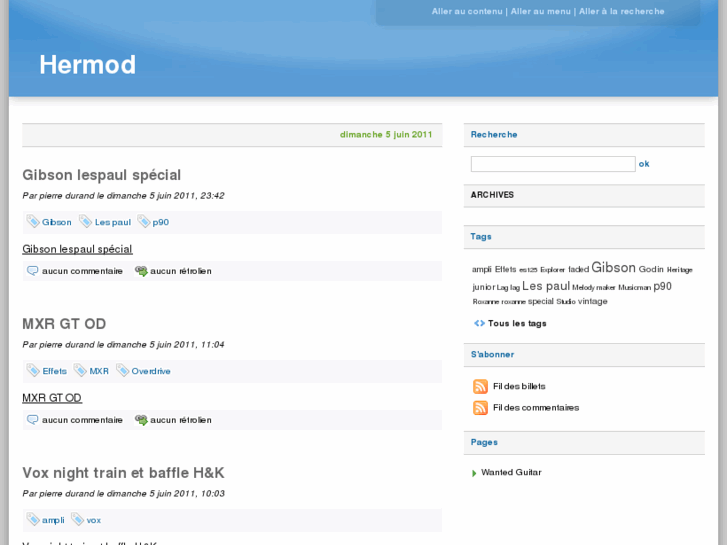Click inside the Recherche search field
This screenshot has width=727, height=545.
coord(553,164)
